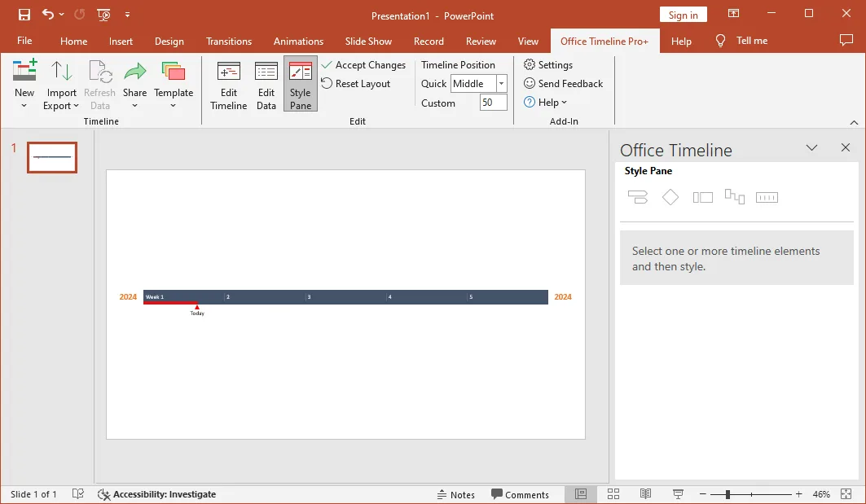866x504 pixels.
Task: Toggle the Style Pane button
Action: pos(301,84)
